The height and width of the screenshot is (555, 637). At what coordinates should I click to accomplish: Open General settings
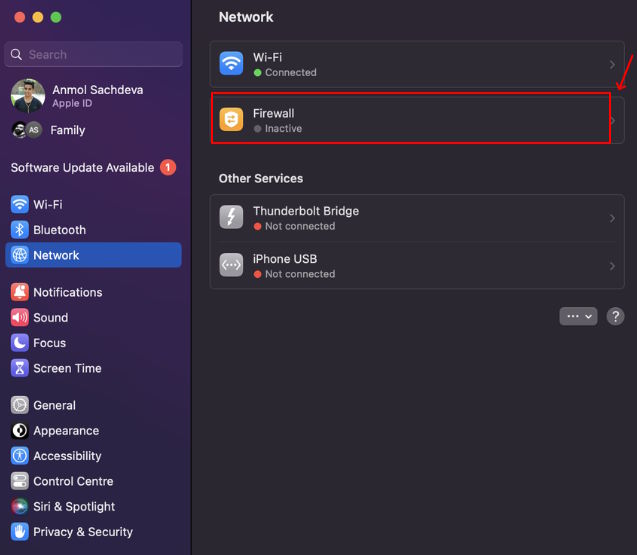(x=93, y=405)
